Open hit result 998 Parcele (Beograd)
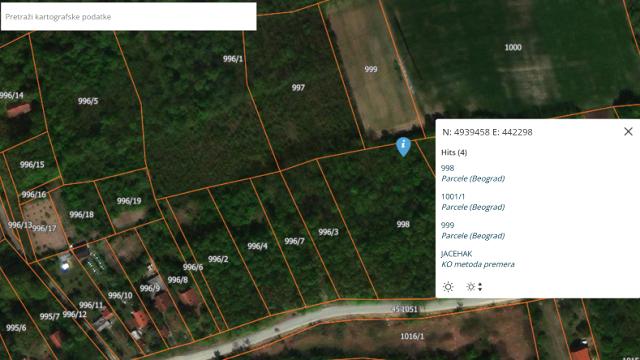 (473, 173)
